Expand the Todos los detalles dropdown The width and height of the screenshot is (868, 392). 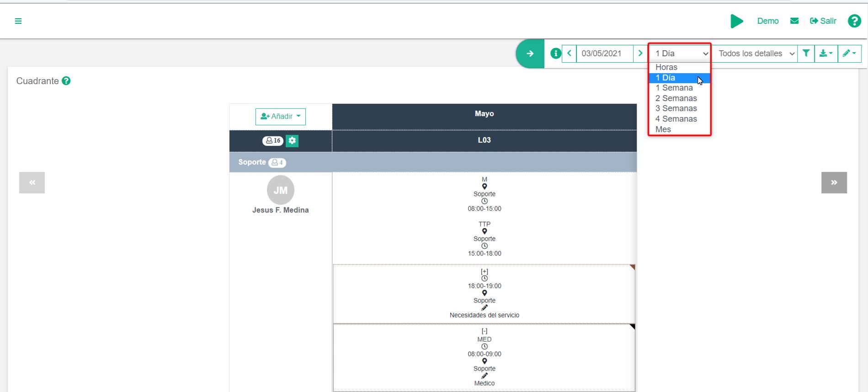(x=756, y=54)
